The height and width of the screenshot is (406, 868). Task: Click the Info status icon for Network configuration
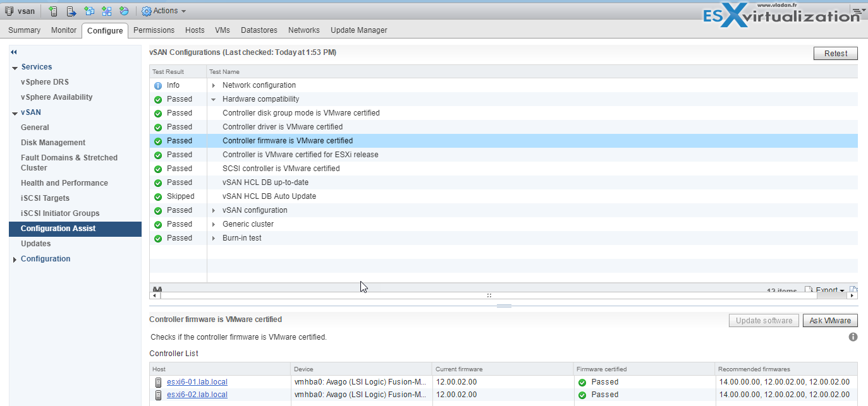point(158,85)
